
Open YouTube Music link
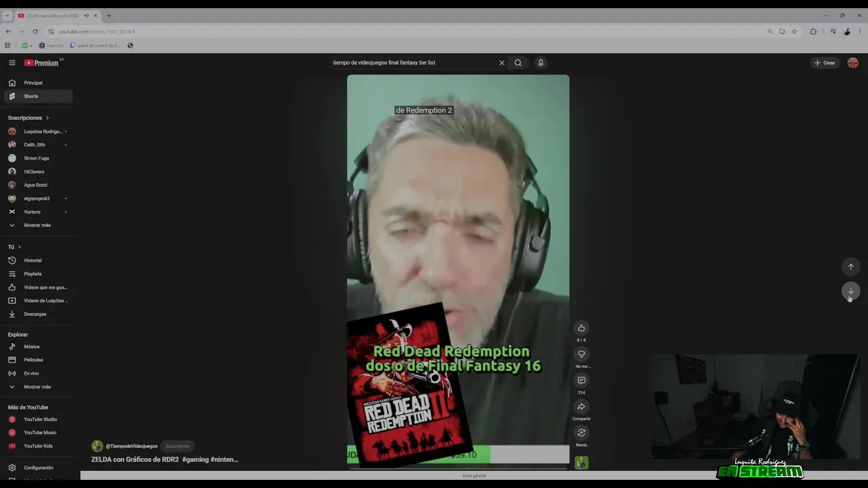pyautogui.click(x=38, y=432)
